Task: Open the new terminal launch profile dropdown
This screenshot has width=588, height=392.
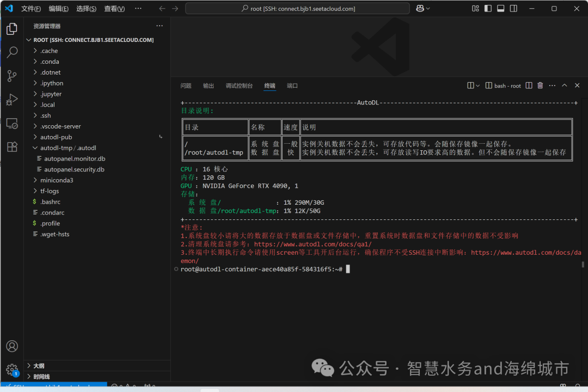Action: (x=477, y=85)
